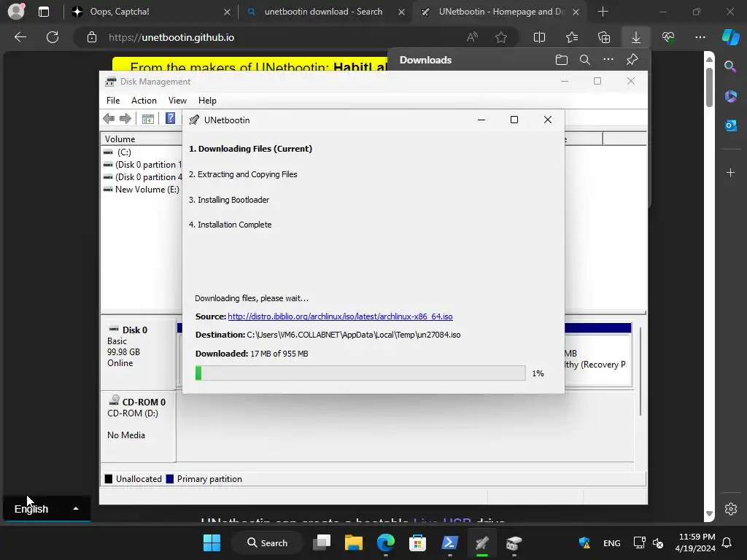Toggle the Downloads toolbar icon

[636, 37]
